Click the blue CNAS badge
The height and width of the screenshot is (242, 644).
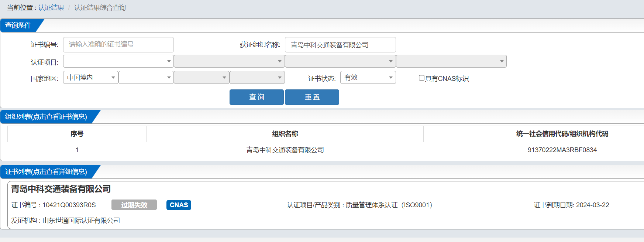coord(179,205)
